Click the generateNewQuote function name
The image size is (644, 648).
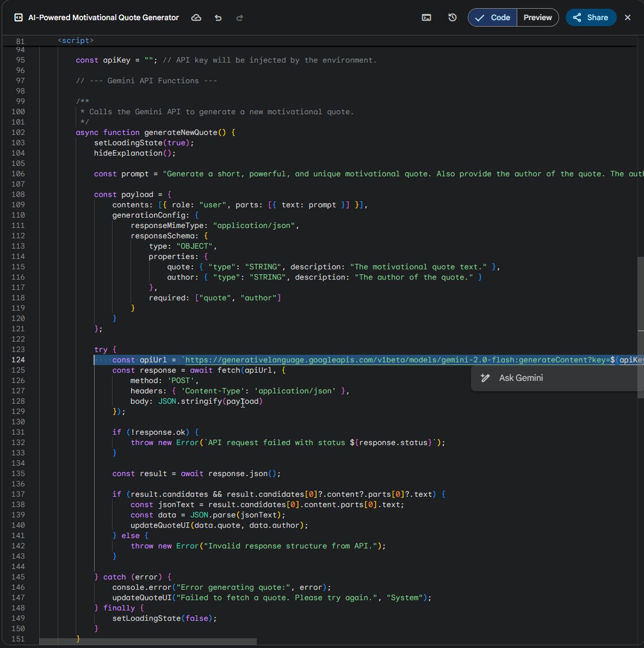181,132
